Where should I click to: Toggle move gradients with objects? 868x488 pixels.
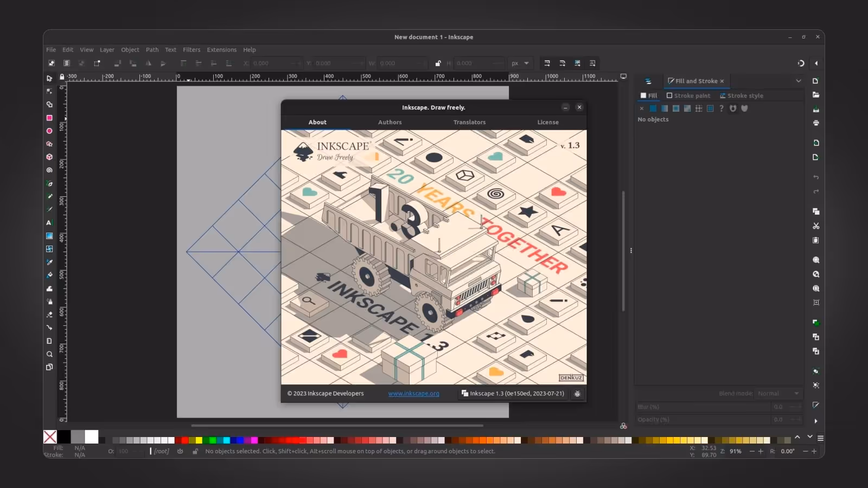[x=577, y=63]
